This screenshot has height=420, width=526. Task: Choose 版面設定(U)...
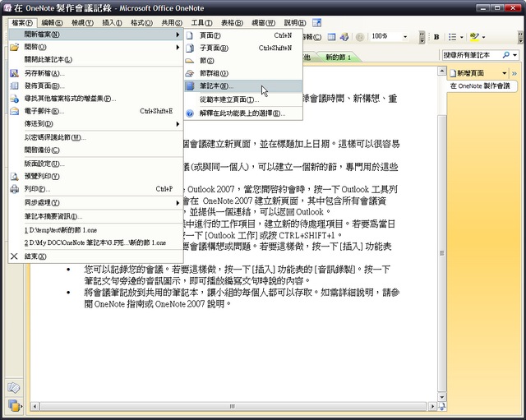tap(96, 164)
